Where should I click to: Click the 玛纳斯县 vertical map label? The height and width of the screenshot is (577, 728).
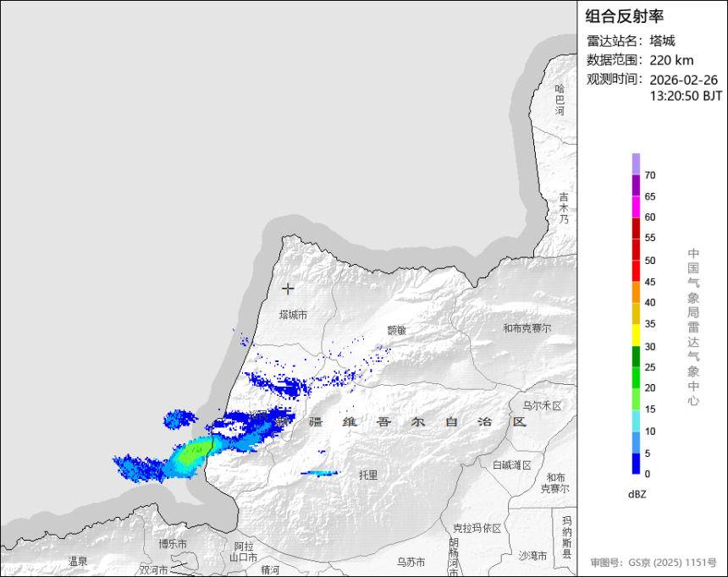click(567, 536)
